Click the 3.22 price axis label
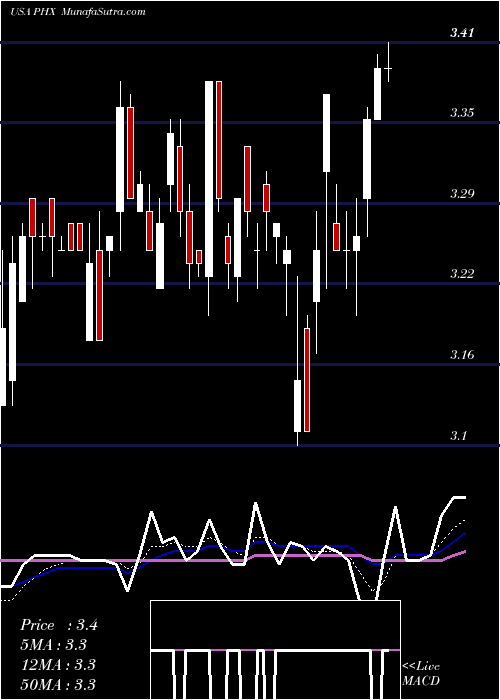Screen dimensions: 500x700 click(x=462, y=274)
